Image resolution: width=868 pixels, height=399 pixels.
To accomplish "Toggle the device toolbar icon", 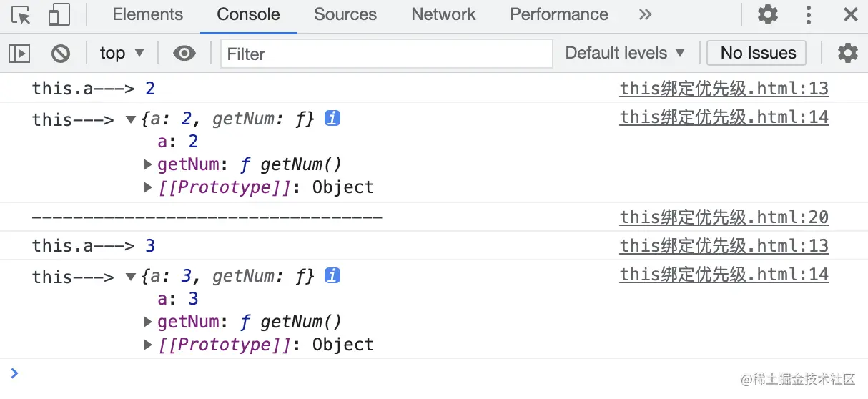I will 59,15.
